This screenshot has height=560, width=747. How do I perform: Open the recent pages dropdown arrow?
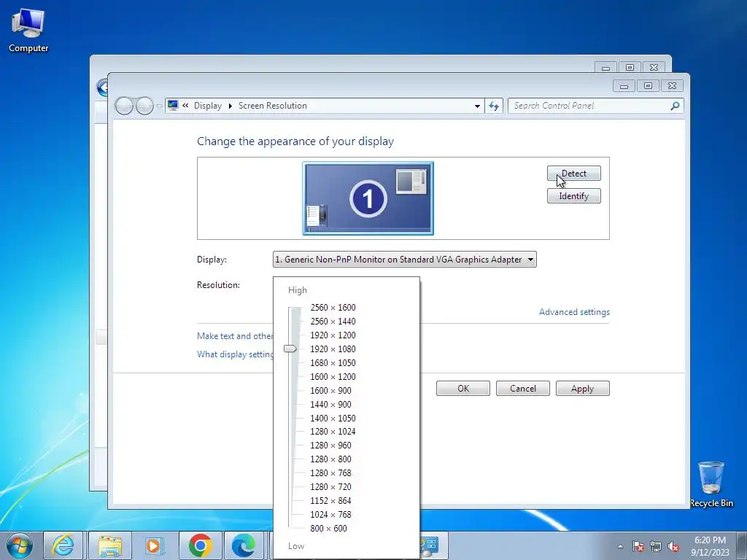point(159,106)
